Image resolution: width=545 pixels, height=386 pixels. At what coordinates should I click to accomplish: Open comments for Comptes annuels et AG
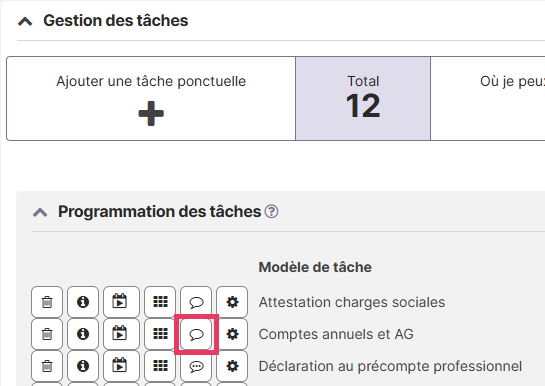(196, 334)
